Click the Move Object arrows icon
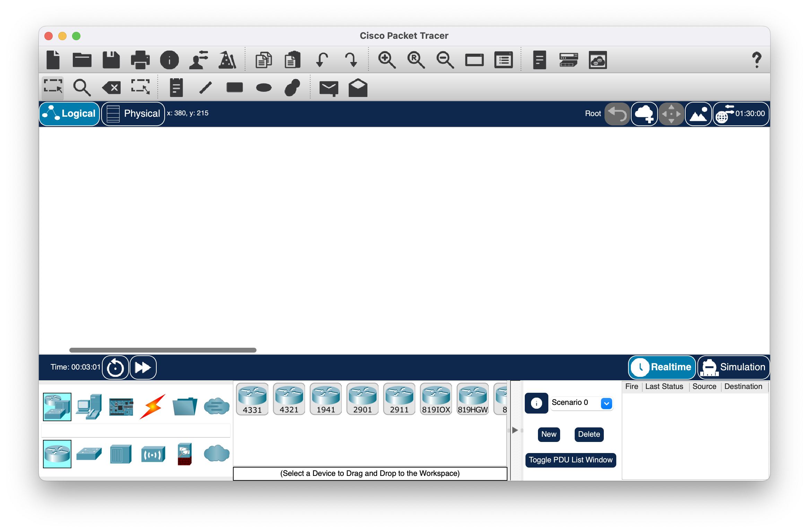Viewport: 809px width, 532px height. 671,114
